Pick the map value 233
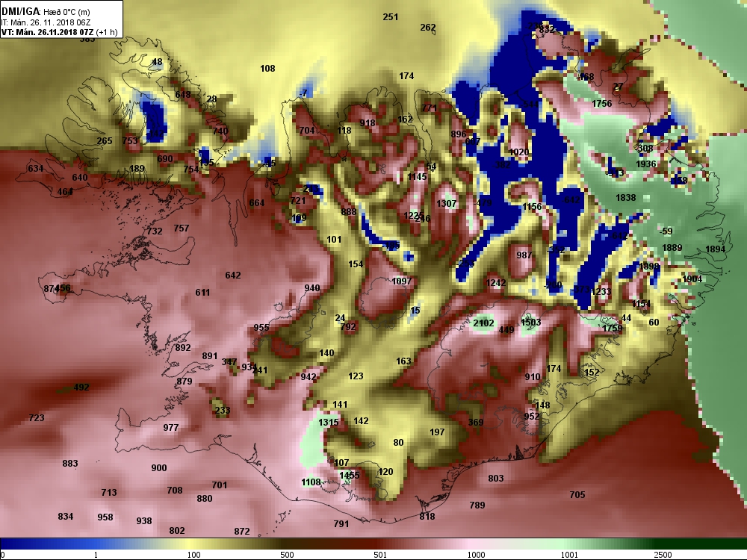Viewport: 747px width, 560px height. point(223,410)
